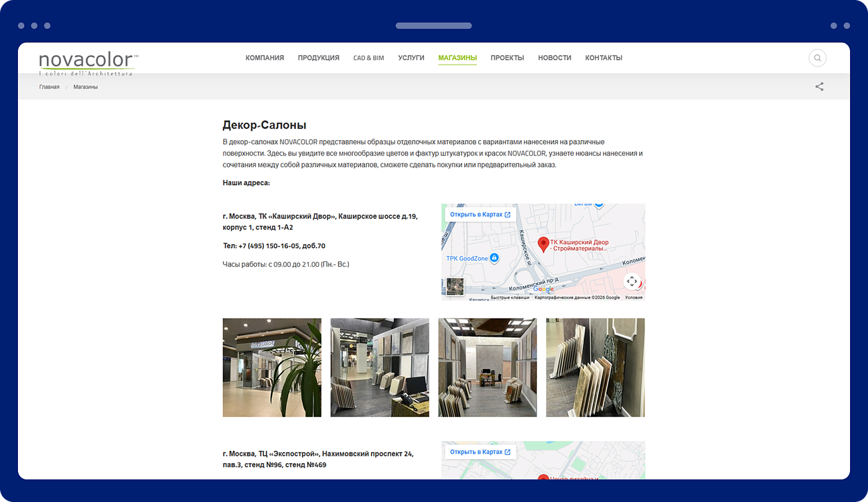
Task: Open the showroom photo with computer monitor
Action: point(380,368)
